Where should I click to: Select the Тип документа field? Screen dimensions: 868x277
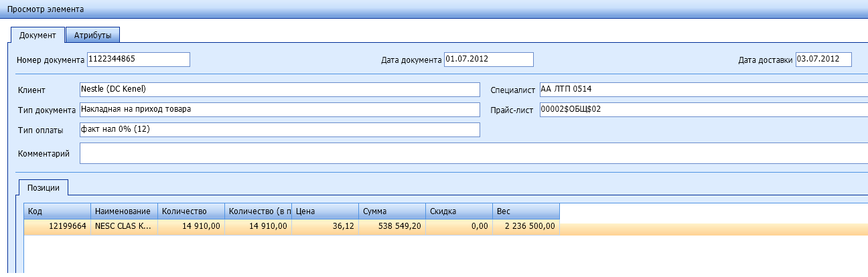click(x=279, y=110)
